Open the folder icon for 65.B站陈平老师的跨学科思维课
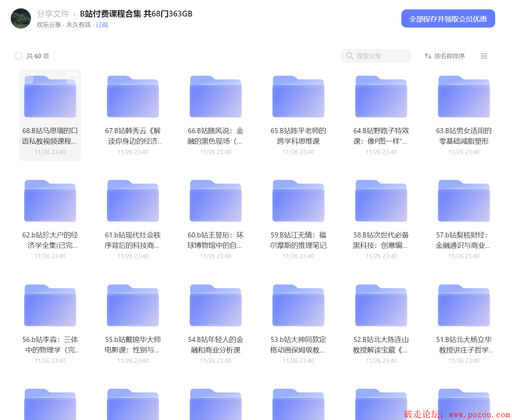Image resolution: width=512 pixels, height=420 pixels. coord(298,97)
